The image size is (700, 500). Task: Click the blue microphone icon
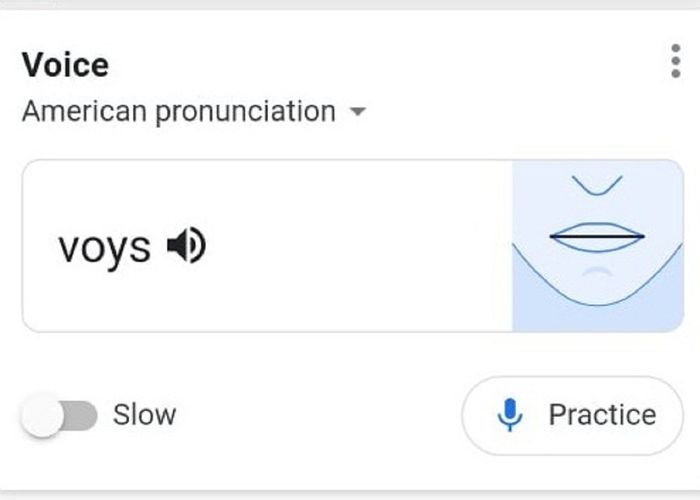(x=510, y=415)
